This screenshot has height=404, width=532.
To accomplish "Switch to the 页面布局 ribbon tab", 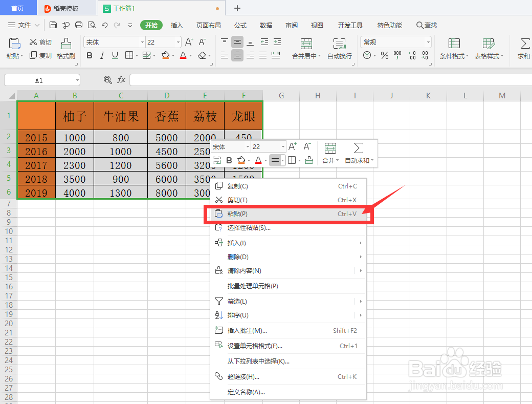I will pos(208,26).
